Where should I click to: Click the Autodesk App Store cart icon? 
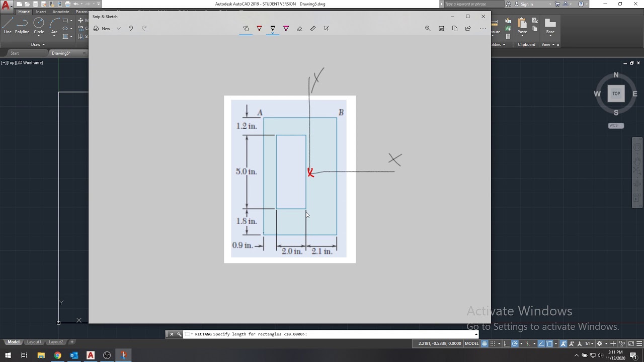[x=557, y=4]
